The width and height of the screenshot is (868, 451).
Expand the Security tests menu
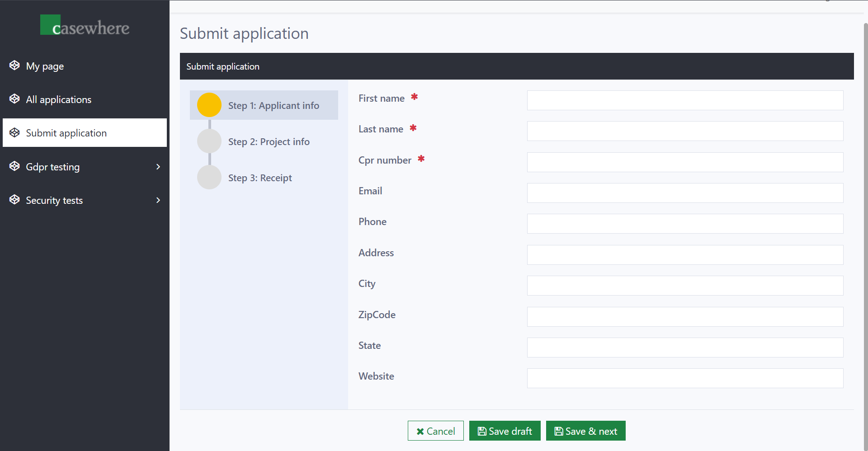(x=158, y=200)
